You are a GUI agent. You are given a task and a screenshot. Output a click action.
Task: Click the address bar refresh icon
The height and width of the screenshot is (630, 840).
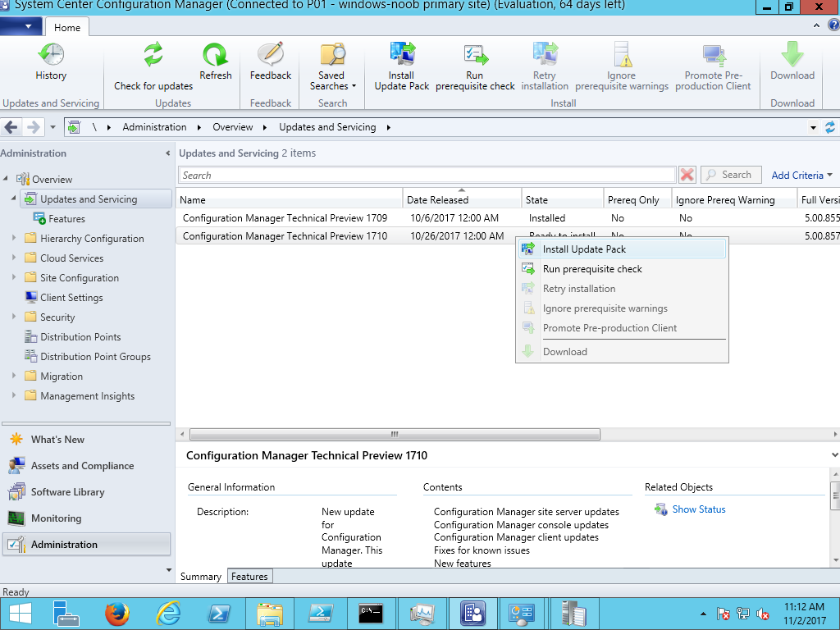830,127
